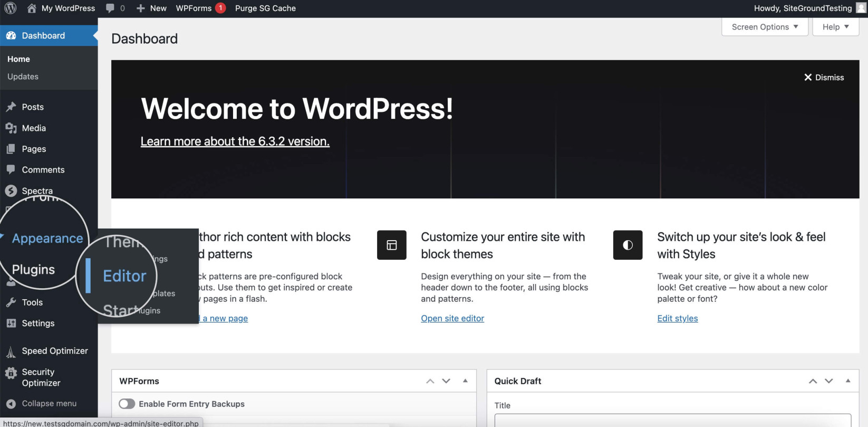Open Learn more about 6.3.2 version link
The image size is (868, 427).
pyautogui.click(x=235, y=141)
